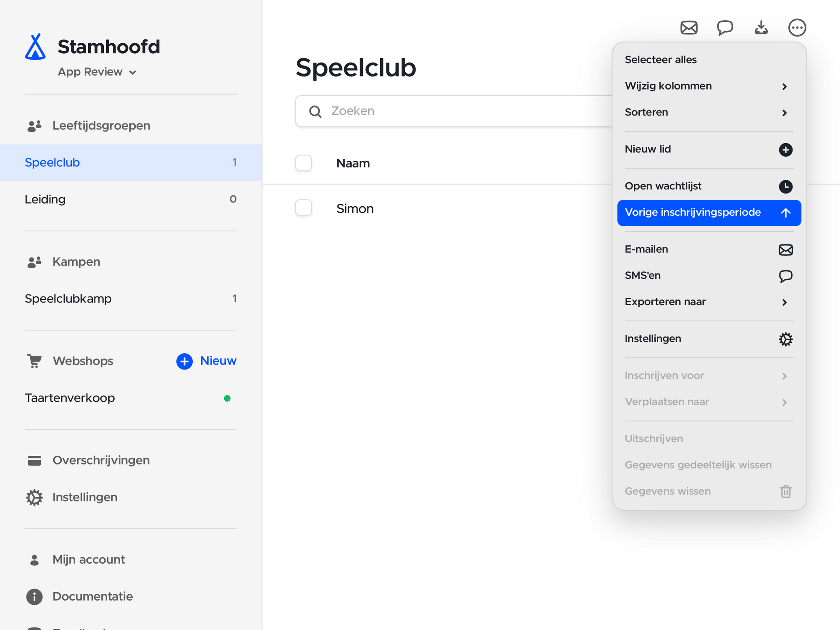Screen dimensions: 840x630
Task: Click the magnifier icon in search field
Action: (x=315, y=111)
